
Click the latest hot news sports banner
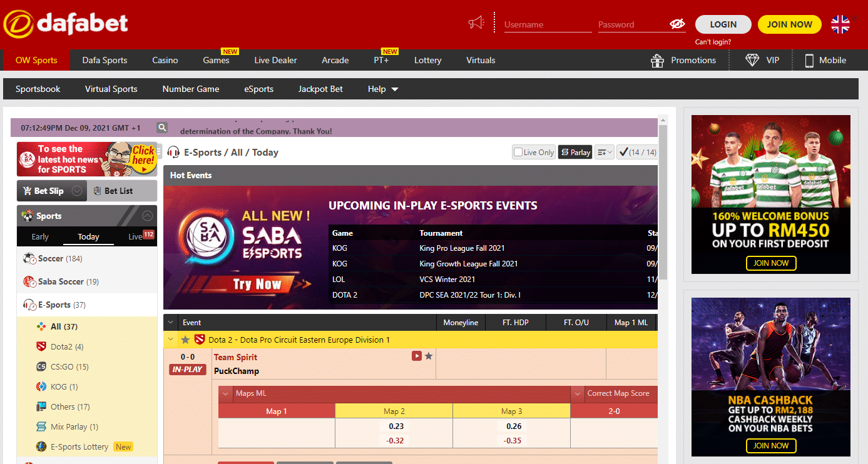86,159
